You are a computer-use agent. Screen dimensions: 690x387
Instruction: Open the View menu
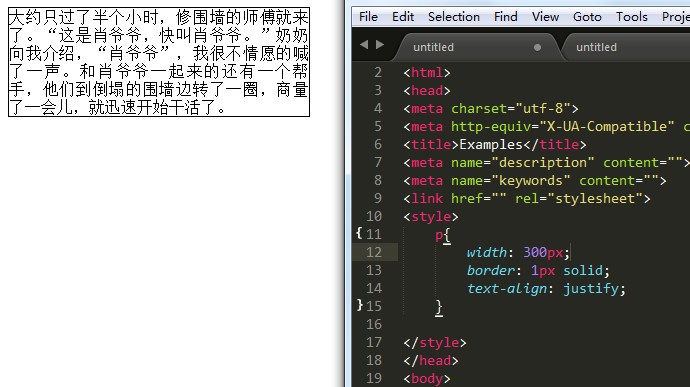point(545,17)
